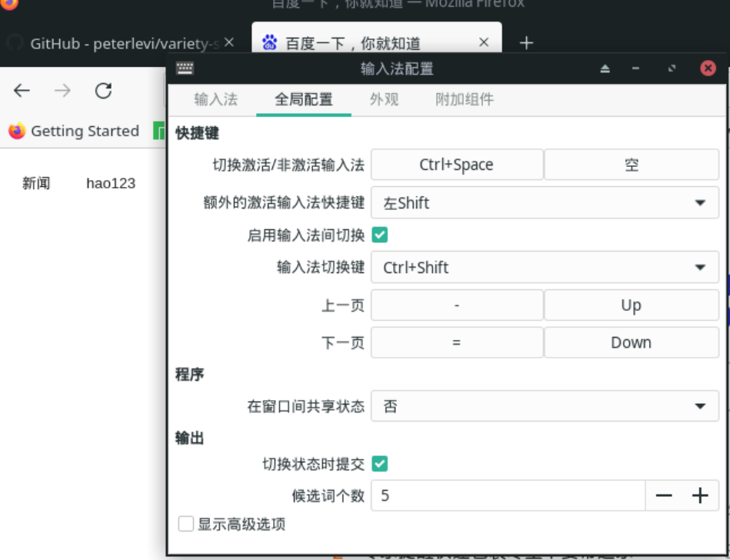Viewport: 730px width, 560px height.
Task: Click the 下一页 '=' key button
Action: click(457, 342)
